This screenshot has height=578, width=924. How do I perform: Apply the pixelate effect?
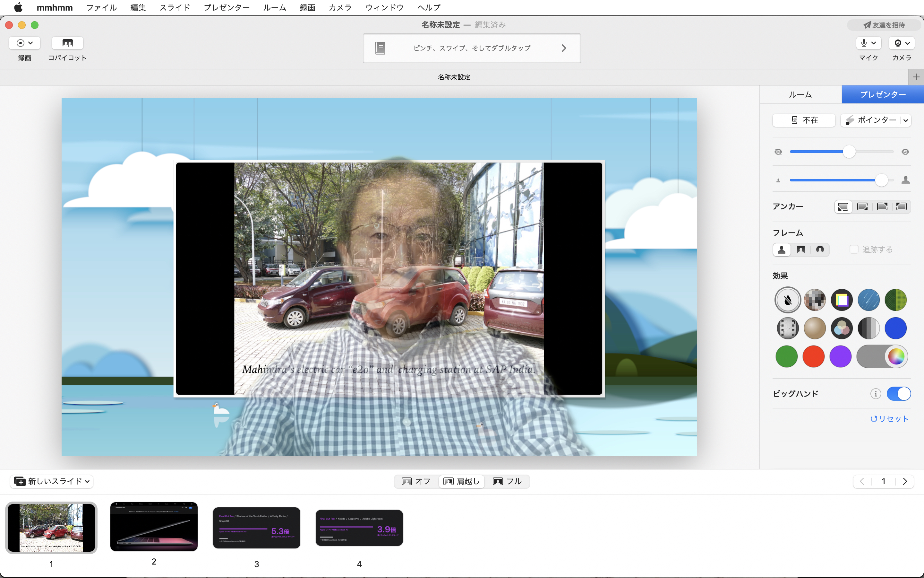point(815,300)
